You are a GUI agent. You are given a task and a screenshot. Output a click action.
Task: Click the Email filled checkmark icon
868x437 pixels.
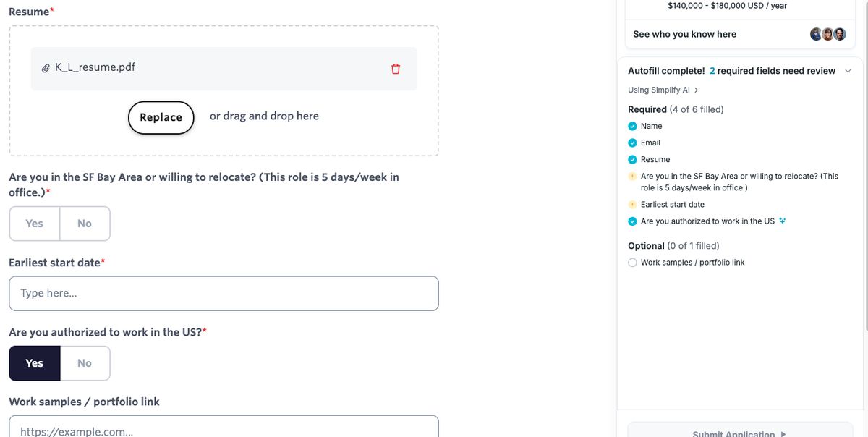pyautogui.click(x=632, y=143)
